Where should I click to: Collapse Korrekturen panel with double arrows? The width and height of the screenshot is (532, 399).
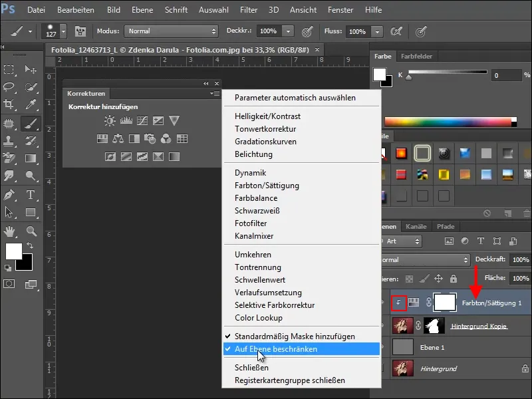coord(205,84)
